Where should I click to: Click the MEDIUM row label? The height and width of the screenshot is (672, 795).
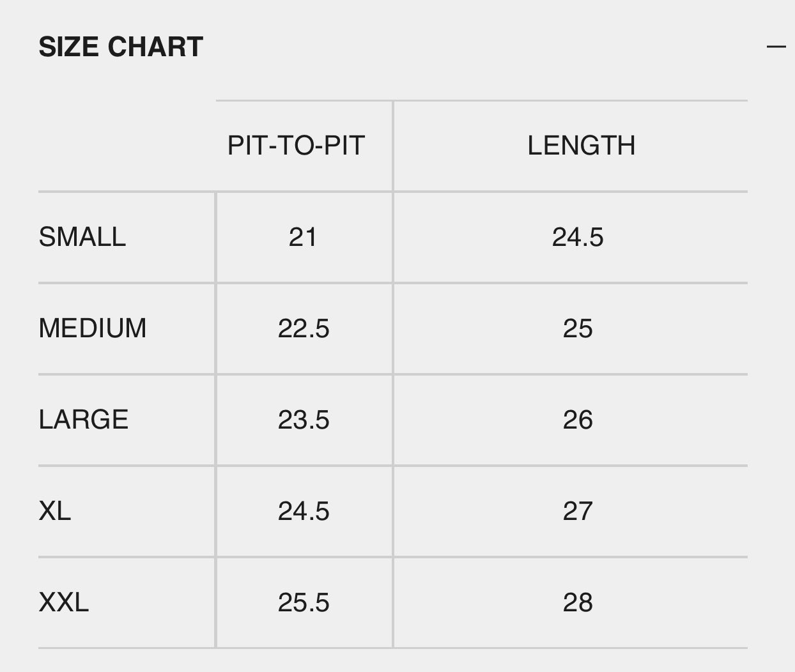coord(93,328)
